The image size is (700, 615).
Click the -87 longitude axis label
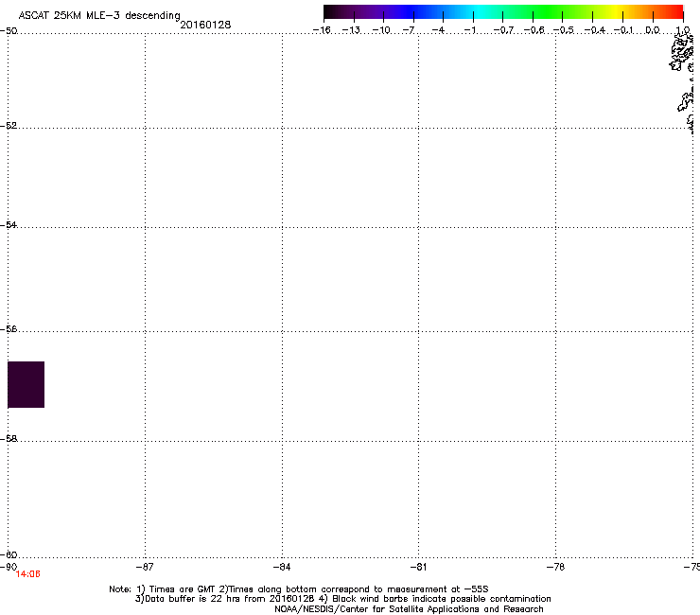145,567
